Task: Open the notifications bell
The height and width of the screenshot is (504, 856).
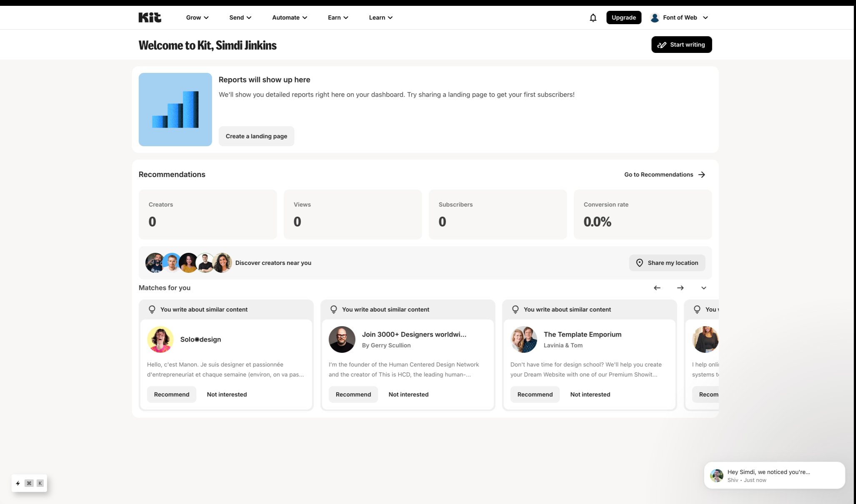Action: pyautogui.click(x=593, y=17)
